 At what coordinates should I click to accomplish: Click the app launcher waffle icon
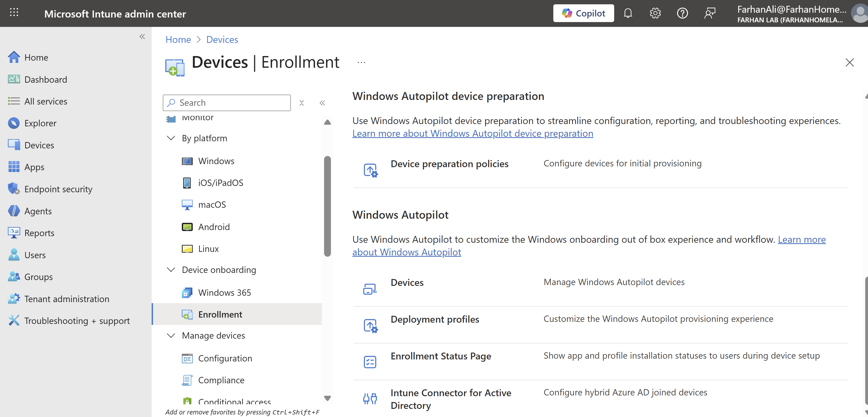14,13
